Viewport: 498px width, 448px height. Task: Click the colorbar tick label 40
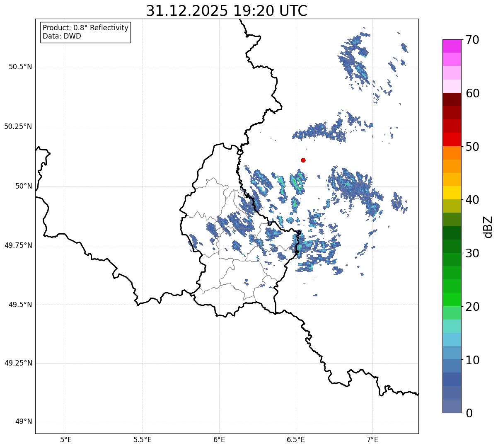click(473, 200)
